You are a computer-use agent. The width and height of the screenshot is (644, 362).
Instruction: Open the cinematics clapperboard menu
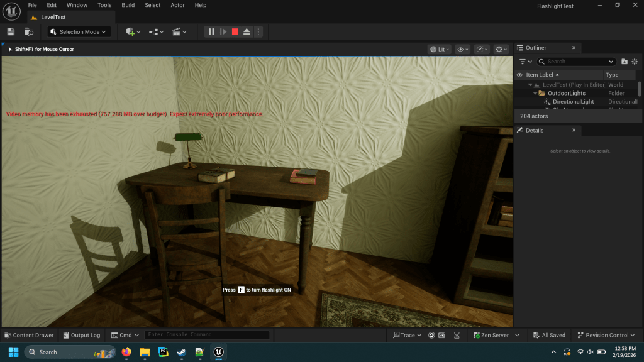click(x=179, y=31)
